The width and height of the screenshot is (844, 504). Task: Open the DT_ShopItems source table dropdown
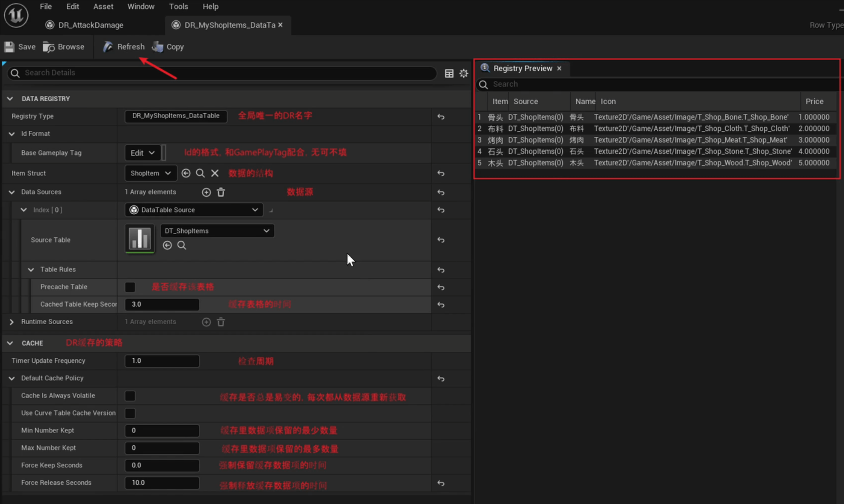[x=217, y=231]
